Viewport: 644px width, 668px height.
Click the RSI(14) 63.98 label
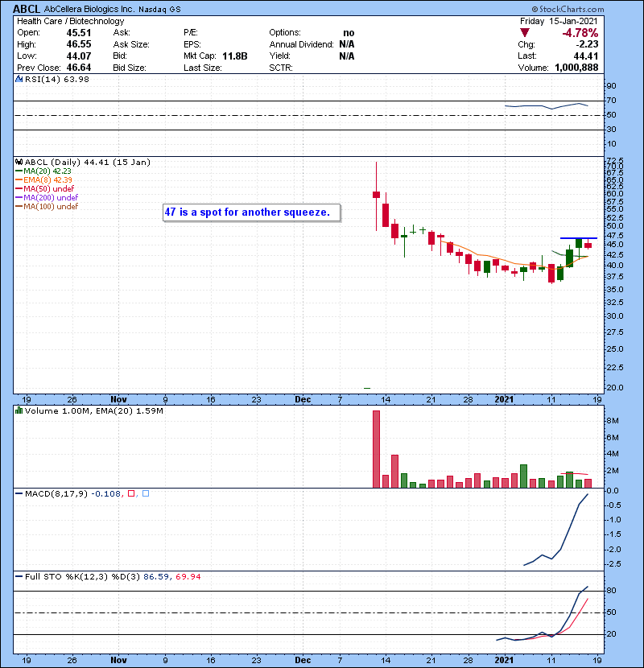pos(57,79)
